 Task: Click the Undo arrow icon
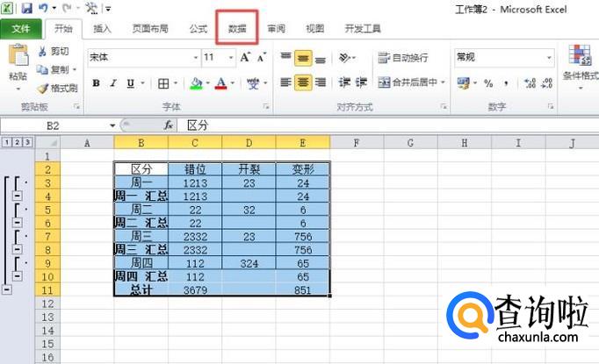pos(45,8)
